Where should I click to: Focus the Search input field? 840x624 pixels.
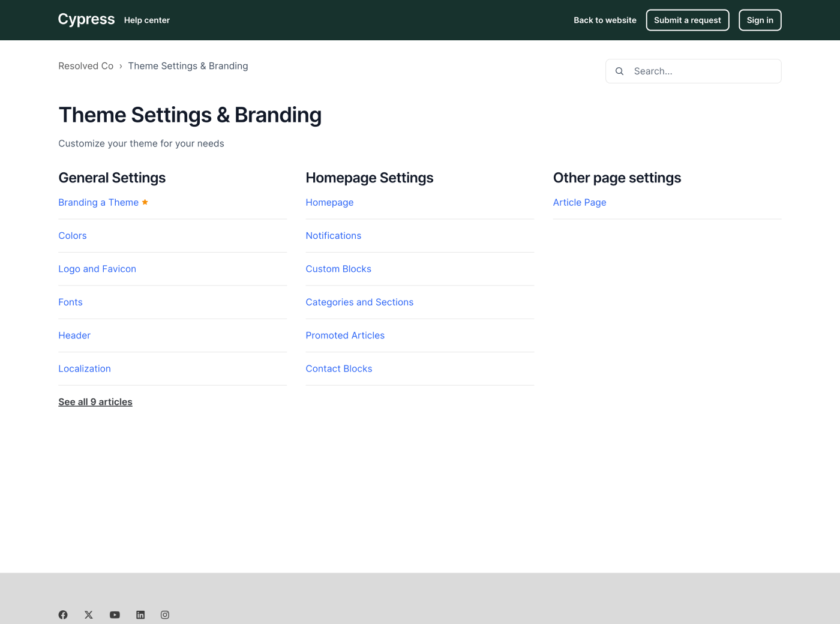(x=702, y=71)
